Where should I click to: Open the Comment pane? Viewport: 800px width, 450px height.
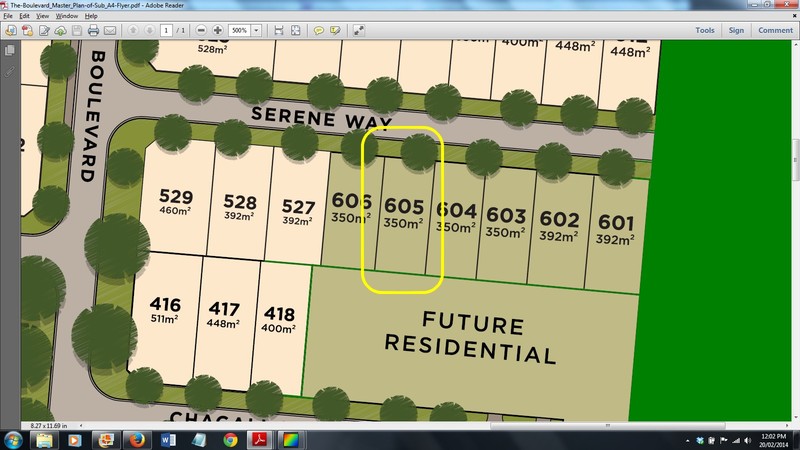point(775,31)
